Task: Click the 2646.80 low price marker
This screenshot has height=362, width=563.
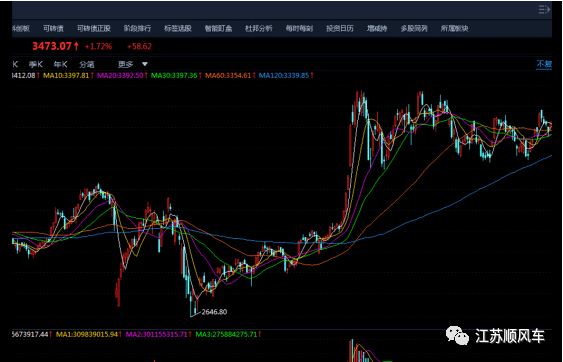Action: click(x=214, y=312)
